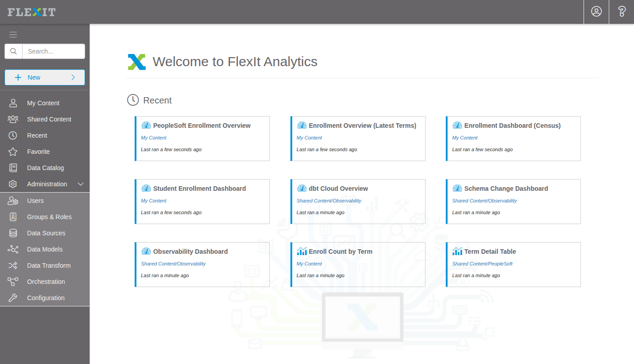Click the Groups & Roles badge icon
This screenshot has height=364, width=634.
click(x=13, y=217)
